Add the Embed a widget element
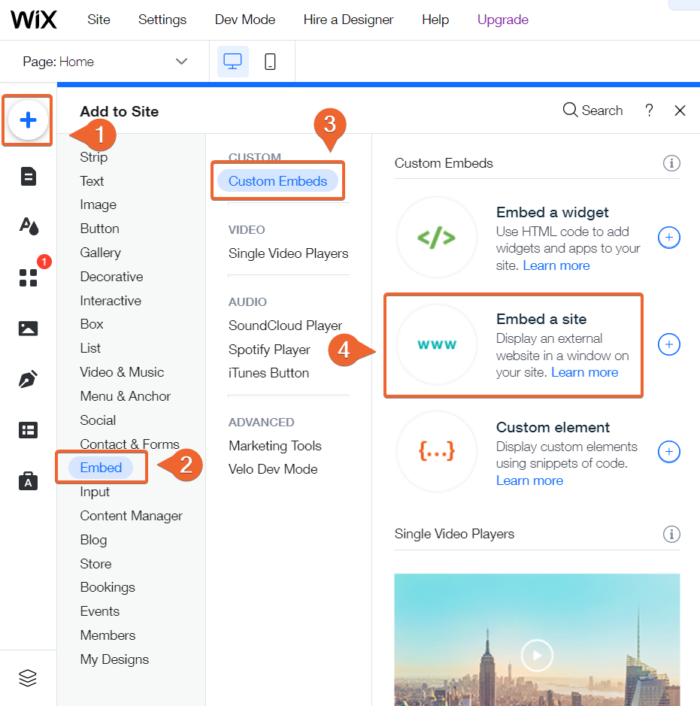The height and width of the screenshot is (706, 700). tap(669, 237)
